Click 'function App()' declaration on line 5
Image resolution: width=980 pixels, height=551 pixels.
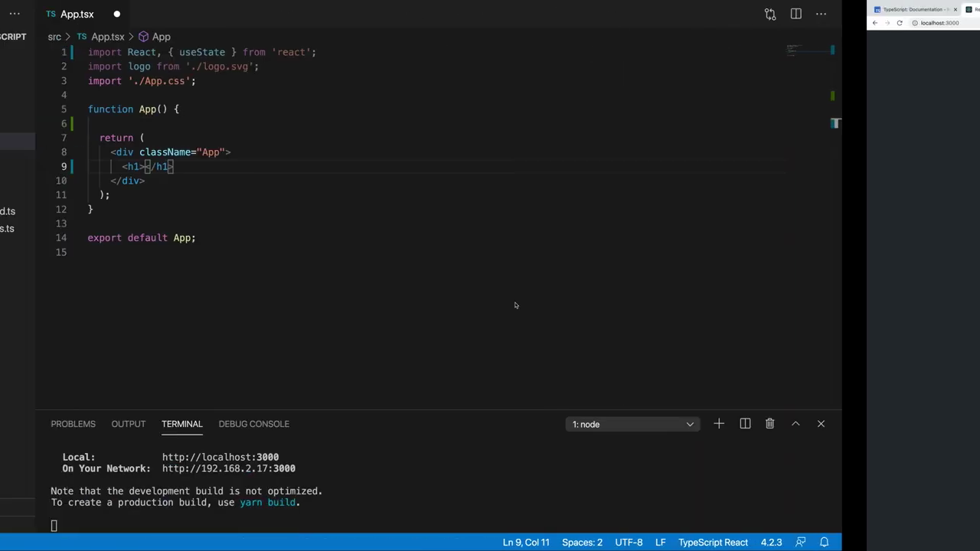127,109
